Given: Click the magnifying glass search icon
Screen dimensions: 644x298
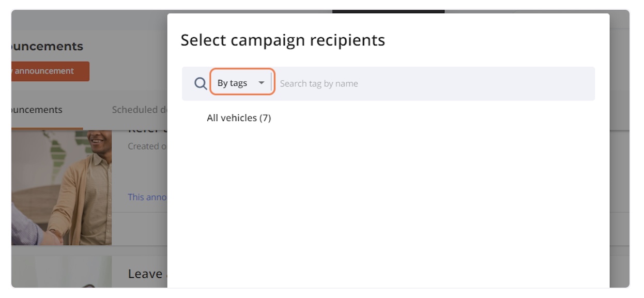Looking at the screenshot, I should click(x=201, y=83).
